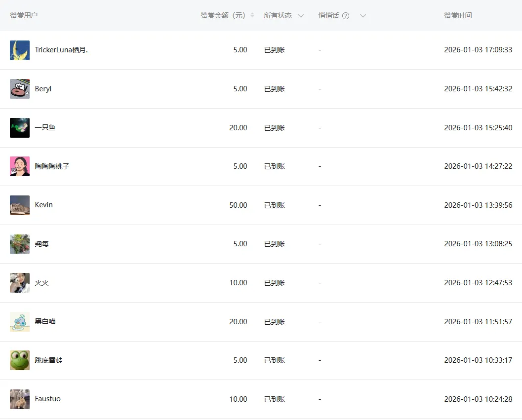Image resolution: width=522 pixels, height=420 pixels.
Task: Click the question mark icon beside 悄悄话
Action: click(x=346, y=16)
